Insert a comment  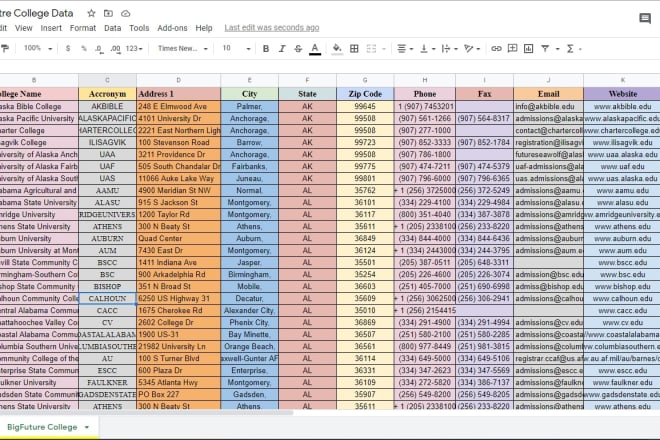click(512, 49)
